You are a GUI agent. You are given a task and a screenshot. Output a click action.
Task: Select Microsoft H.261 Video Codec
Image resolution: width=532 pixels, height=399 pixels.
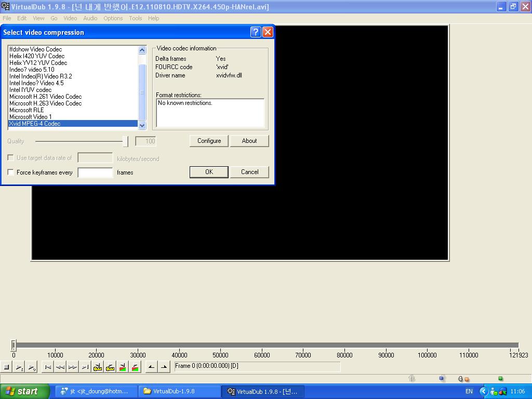coord(73,97)
